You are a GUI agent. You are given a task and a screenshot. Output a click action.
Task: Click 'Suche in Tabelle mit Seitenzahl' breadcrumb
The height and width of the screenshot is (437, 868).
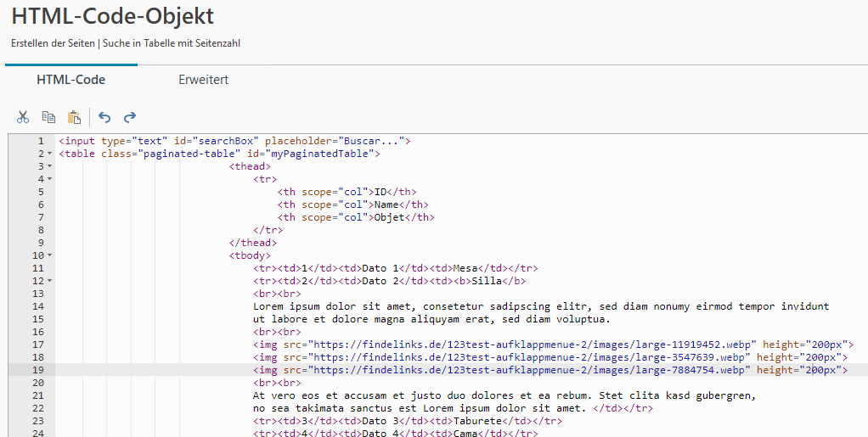click(x=178, y=42)
